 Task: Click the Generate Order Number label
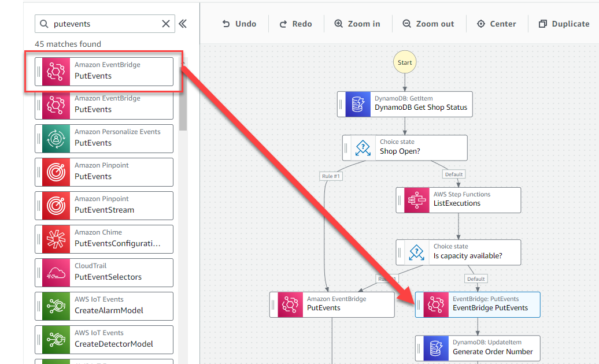coord(493,352)
